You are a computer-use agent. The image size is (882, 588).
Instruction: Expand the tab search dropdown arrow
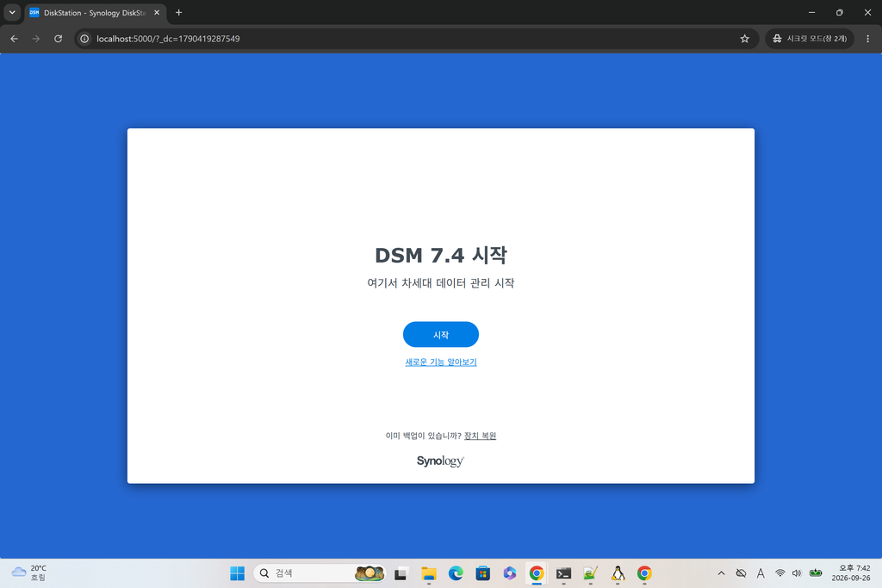(x=12, y=12)
